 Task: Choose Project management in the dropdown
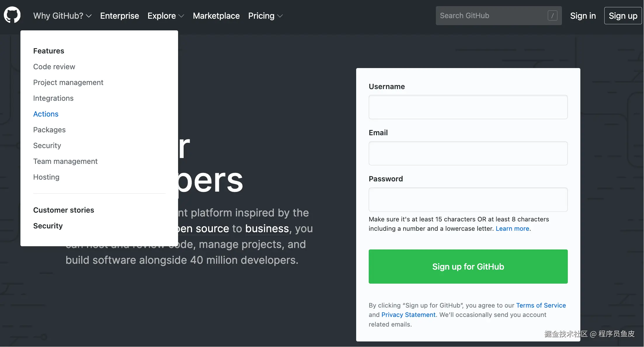68,82
